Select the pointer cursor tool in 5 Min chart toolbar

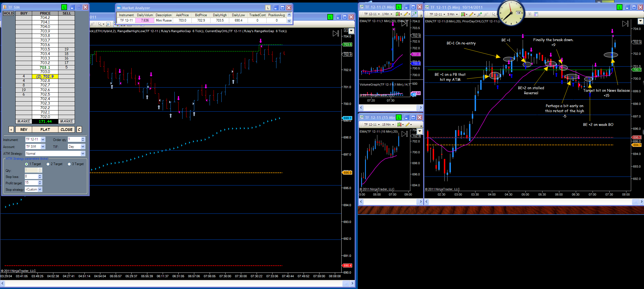tap(494, 14)
